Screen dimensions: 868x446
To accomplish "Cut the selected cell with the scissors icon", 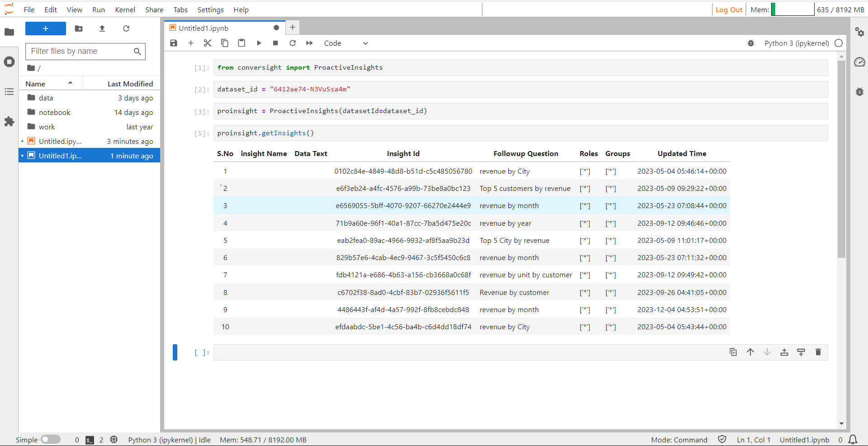I will tap(208, 43).
